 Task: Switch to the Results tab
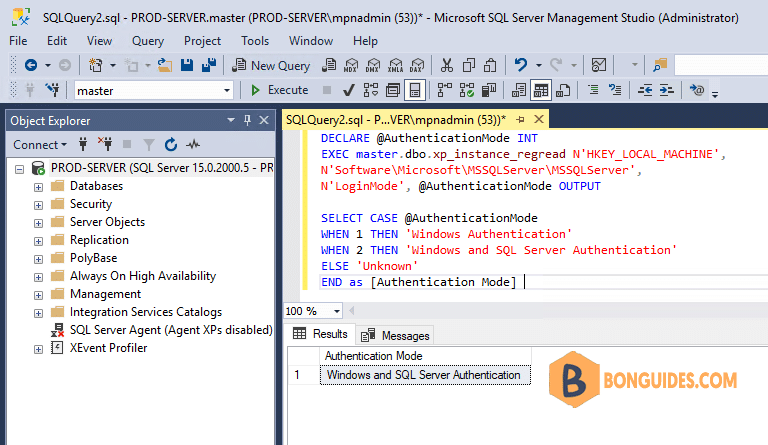tap(320, 334)
